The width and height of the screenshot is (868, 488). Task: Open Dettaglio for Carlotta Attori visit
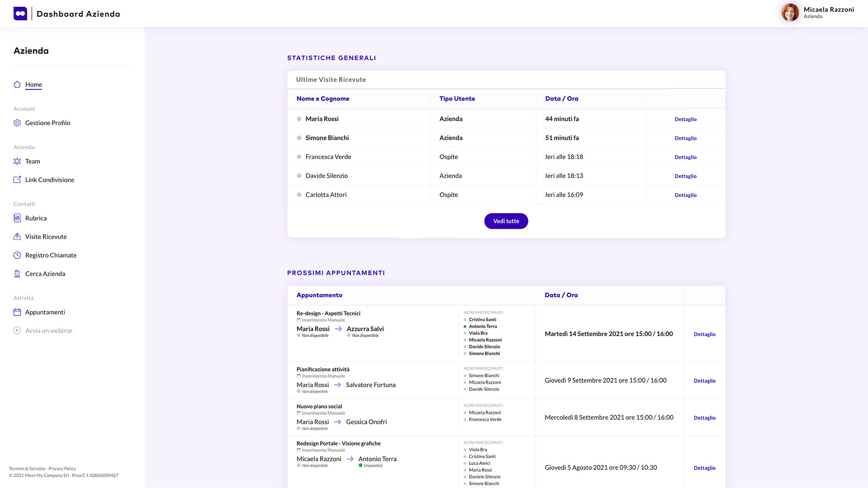tap(685, 195)
